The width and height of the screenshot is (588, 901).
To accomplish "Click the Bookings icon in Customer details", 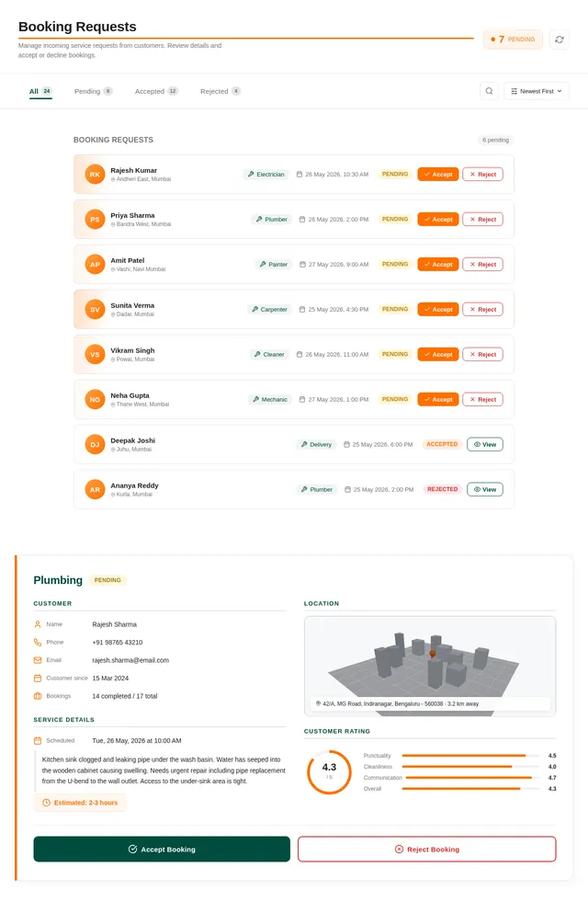I will (38, 697).
